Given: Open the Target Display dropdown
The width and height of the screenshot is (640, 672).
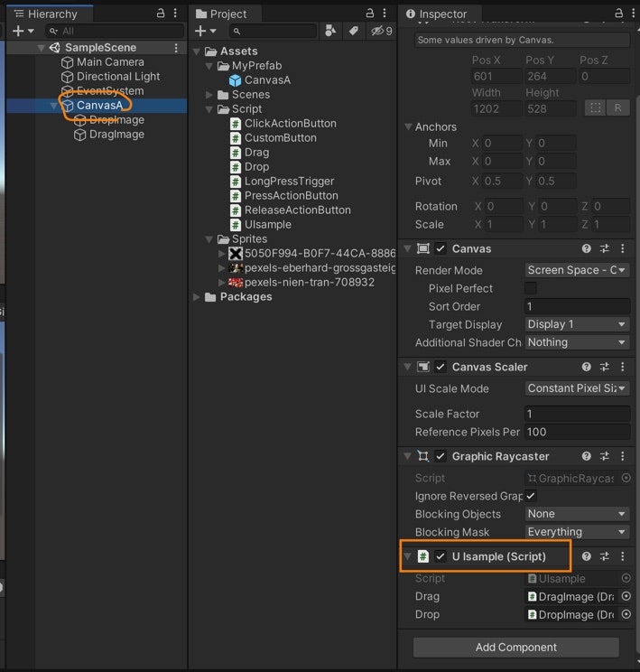Looking at the screenshot, I should (x=577, y=324).
